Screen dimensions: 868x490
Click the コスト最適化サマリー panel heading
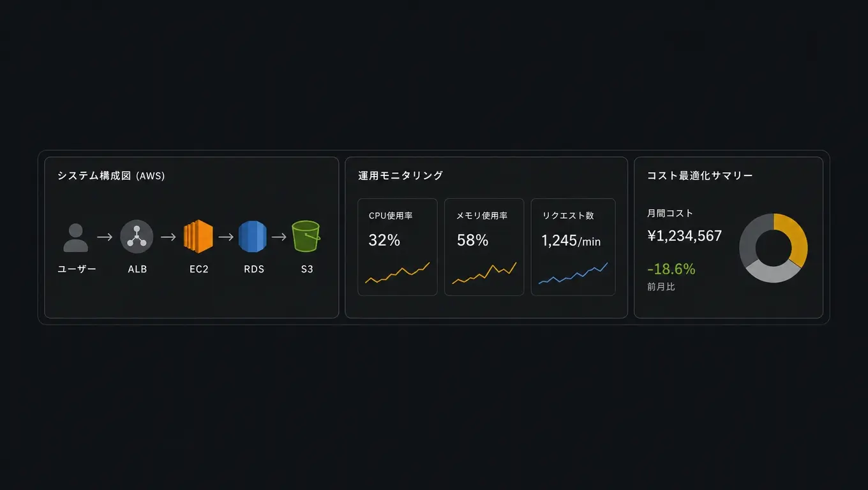700,175
